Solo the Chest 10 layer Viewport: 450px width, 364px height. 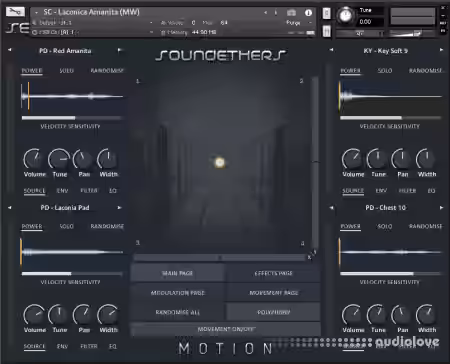point(385,226)
